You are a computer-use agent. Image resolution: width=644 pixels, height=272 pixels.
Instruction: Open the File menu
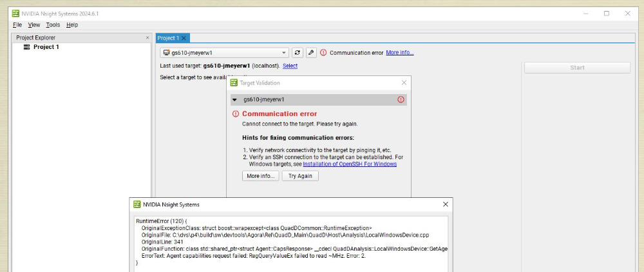(x=17, y=25)
